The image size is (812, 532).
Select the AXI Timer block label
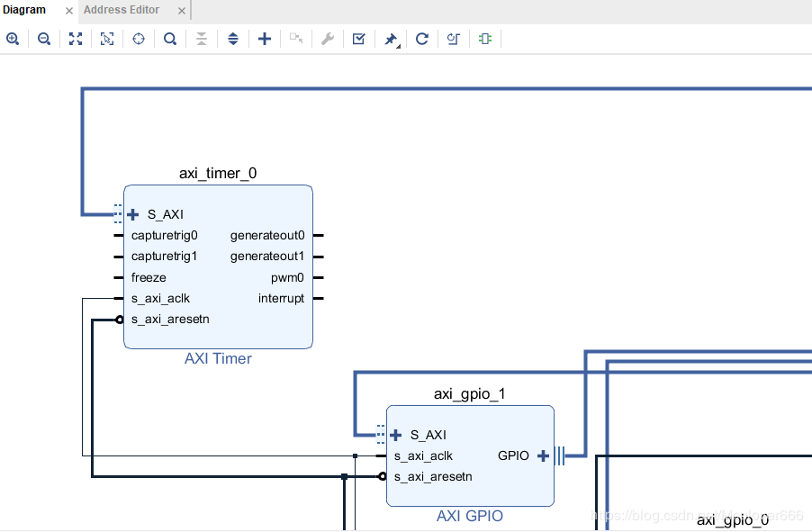tap(218, 358)
